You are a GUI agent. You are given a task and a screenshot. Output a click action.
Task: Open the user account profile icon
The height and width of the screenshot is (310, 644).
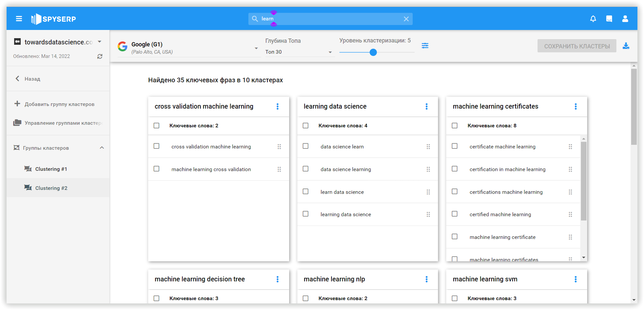(x=625, y=19)
